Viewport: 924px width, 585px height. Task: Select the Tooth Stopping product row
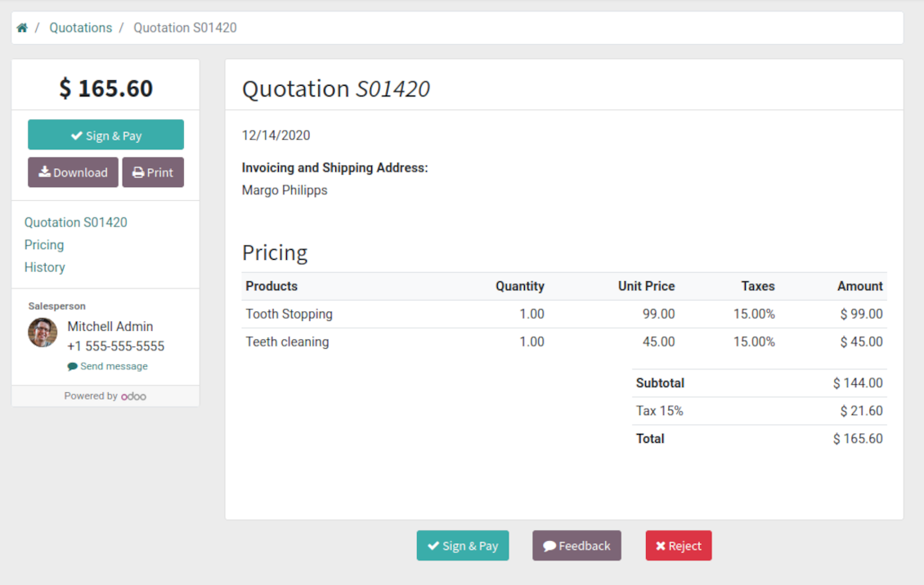pos(289,314)
